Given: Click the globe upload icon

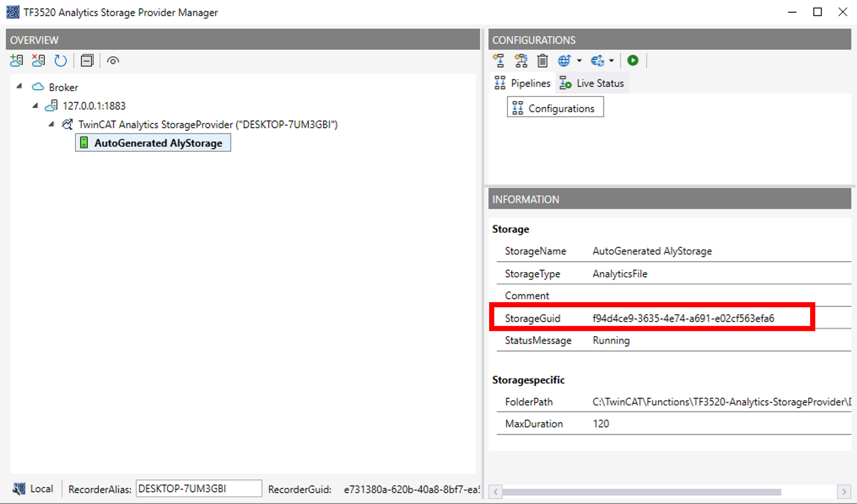Looking at the screenshot, I should point(564,61).
